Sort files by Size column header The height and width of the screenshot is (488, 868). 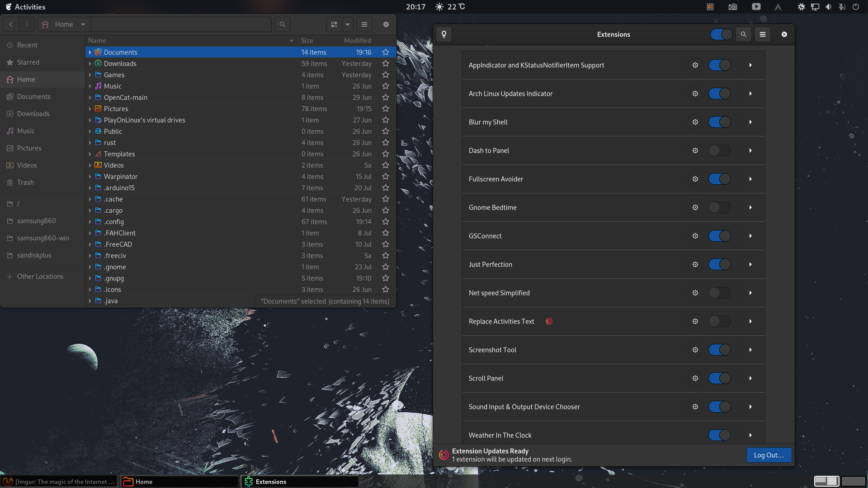(307, 41)
